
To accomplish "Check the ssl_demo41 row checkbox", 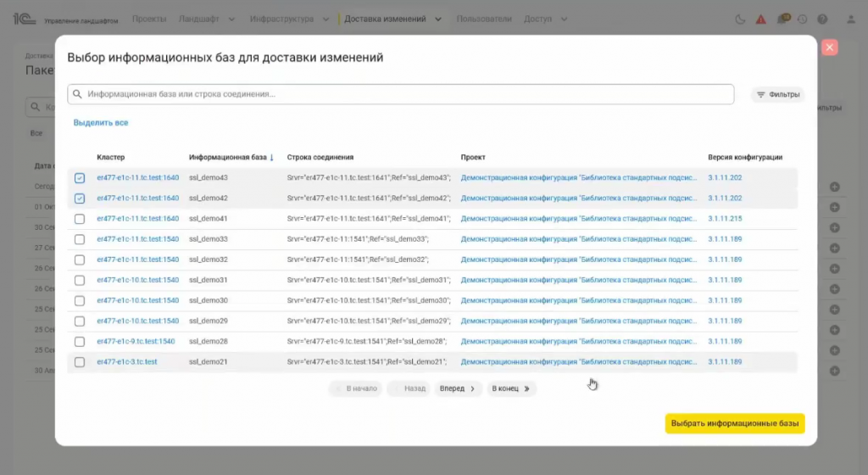I will coord(80,219).
